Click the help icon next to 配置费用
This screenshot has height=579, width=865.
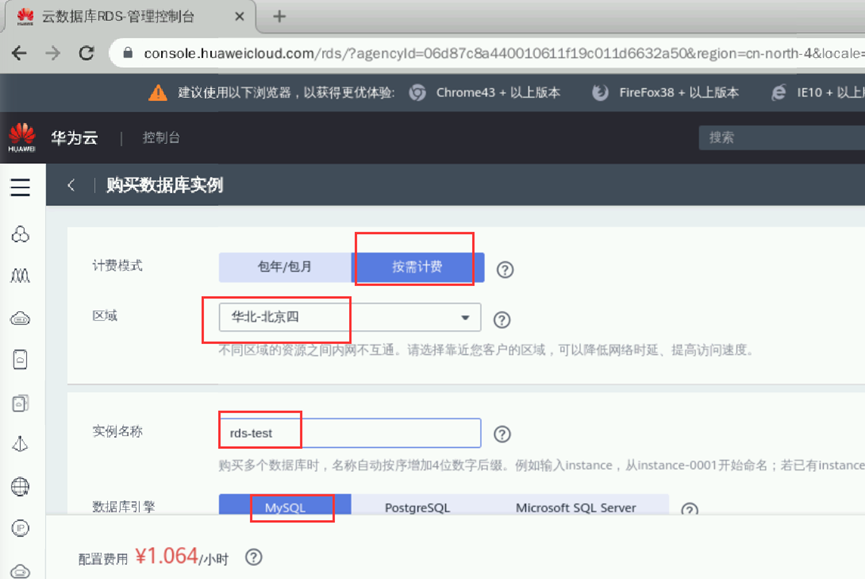tap(254, 557)
